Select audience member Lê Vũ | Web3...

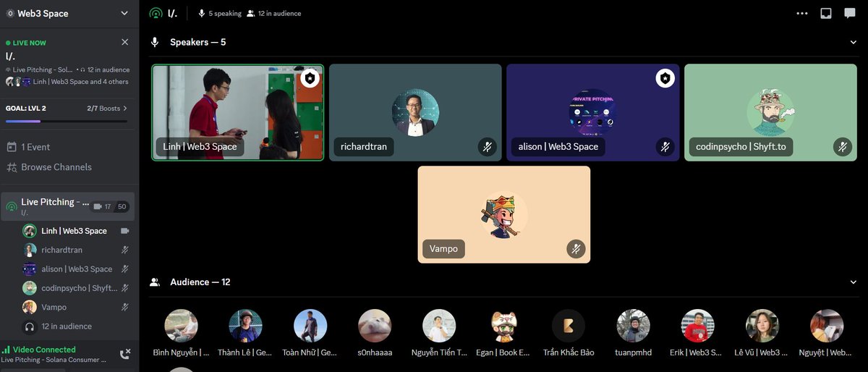[762, 333]
